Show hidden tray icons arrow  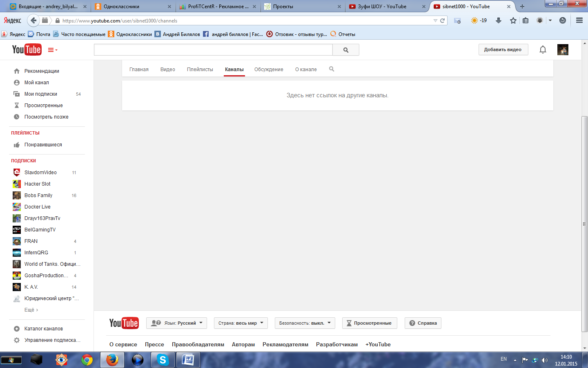515,360
